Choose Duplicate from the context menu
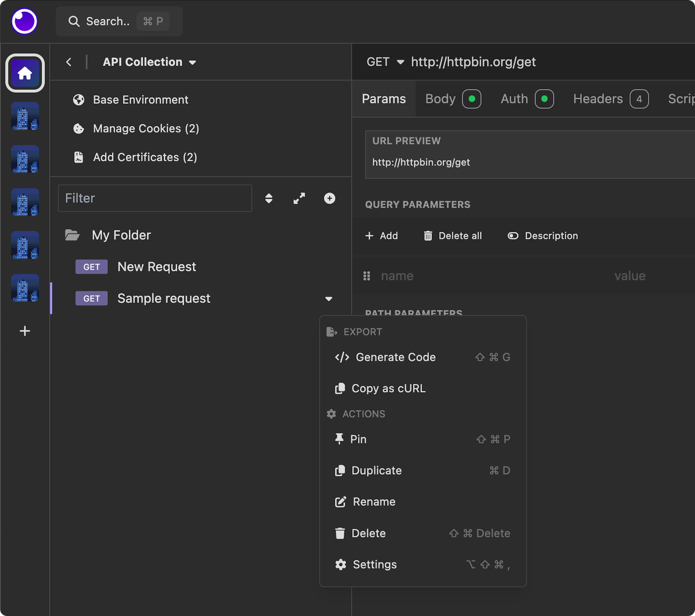The width and height of the screenshot is (695, 616). (x=376, y=471)
